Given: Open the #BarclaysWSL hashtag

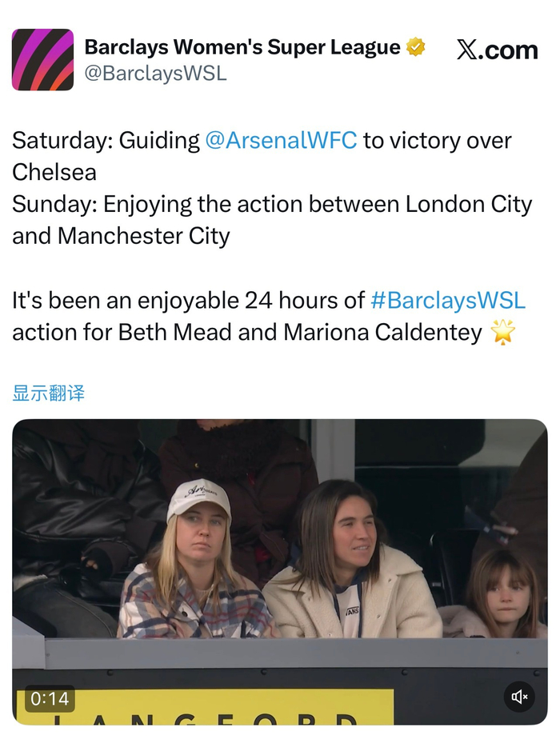Looking at the screenshot, I should coord(448,301).
